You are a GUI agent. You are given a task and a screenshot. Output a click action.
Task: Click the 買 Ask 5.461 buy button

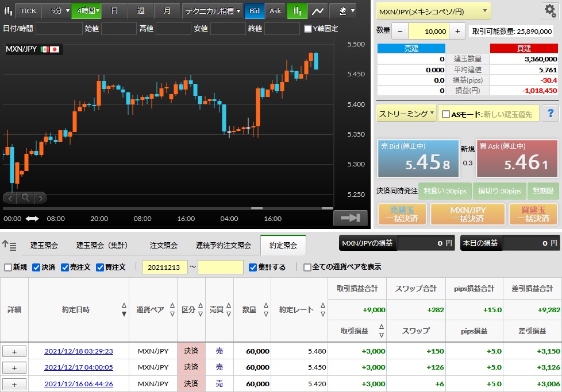click(517, 158)
